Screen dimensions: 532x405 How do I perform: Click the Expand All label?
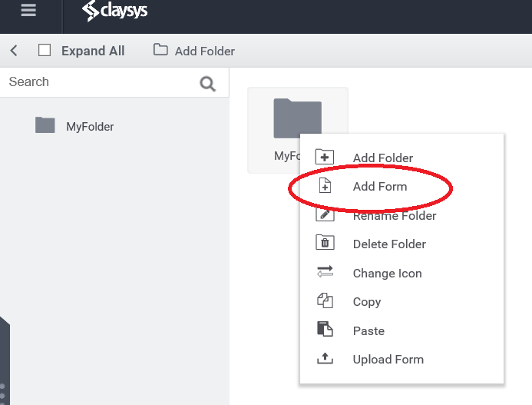pos(93,51)
